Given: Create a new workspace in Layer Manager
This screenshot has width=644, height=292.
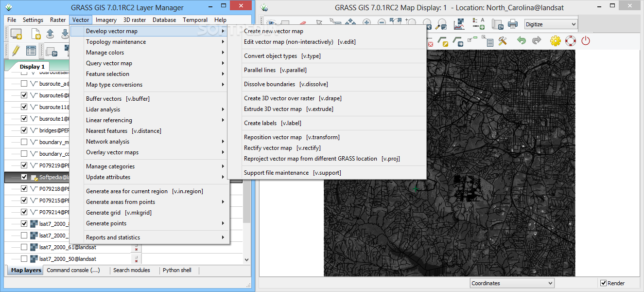Looking at the screenshot, I should click(x=36, y=34).
